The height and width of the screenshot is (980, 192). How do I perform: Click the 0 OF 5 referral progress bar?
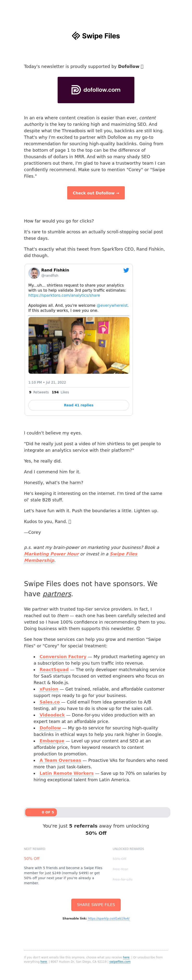click(97, 812)
